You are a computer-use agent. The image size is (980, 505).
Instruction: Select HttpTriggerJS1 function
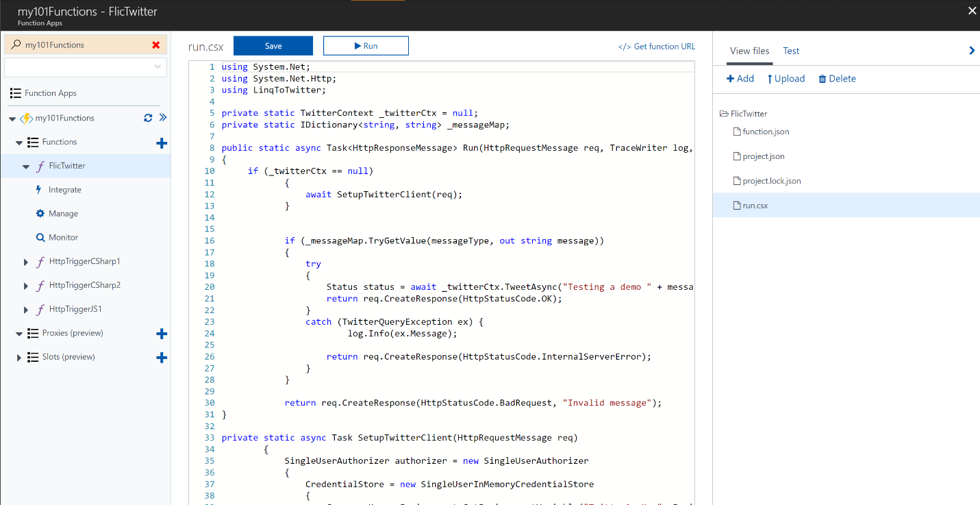(75, 309)
